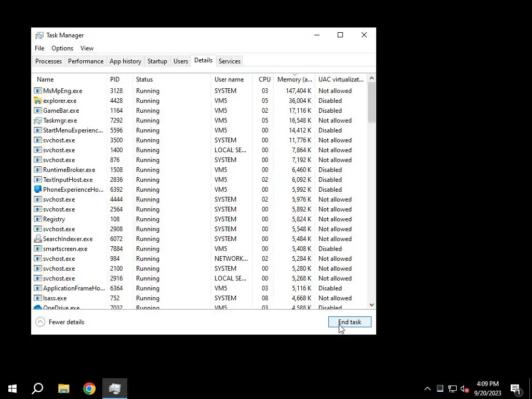
Task: Sort by the PID column header
Action: point(120,79)
